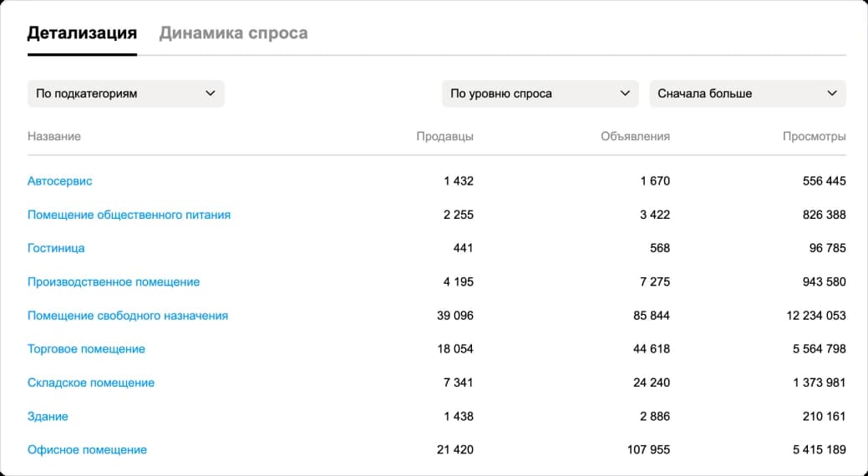The width and height of the screenshot is (868, 476).
Task: Open the Динамика спроса tab
Action: click(233, 33)
